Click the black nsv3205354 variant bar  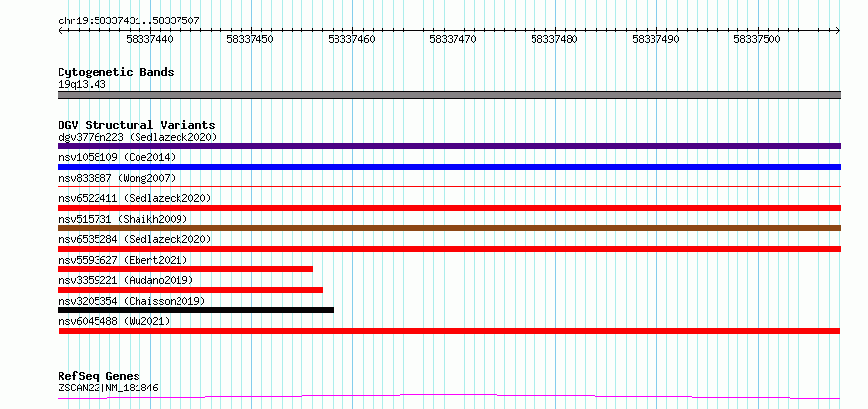click(x=195, y=310)
